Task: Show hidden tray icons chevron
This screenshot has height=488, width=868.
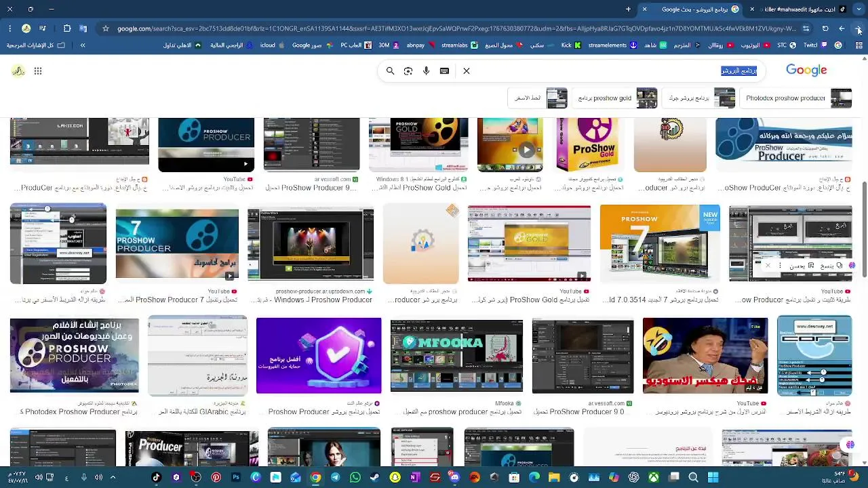Action: click(113, 477)
